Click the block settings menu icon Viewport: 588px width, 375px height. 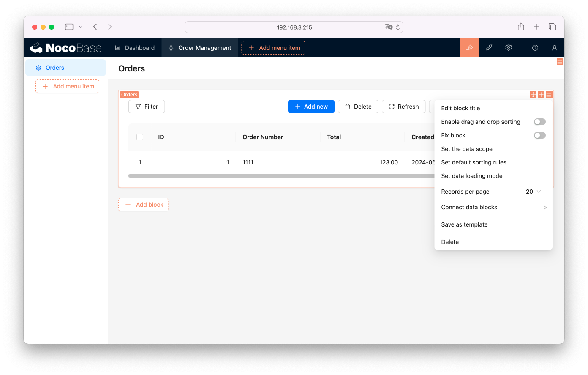tap(549, 95)
